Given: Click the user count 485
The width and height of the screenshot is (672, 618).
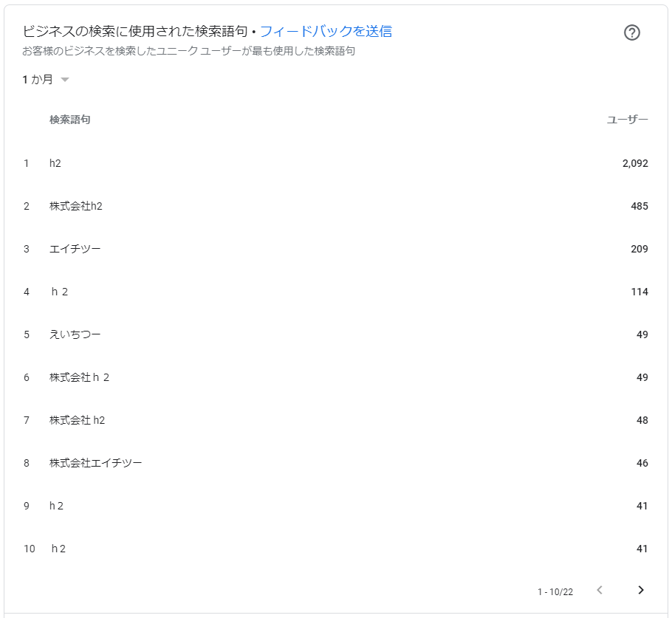Looking at the screenshot, I should pyautogui.click(x=640, y=206).
